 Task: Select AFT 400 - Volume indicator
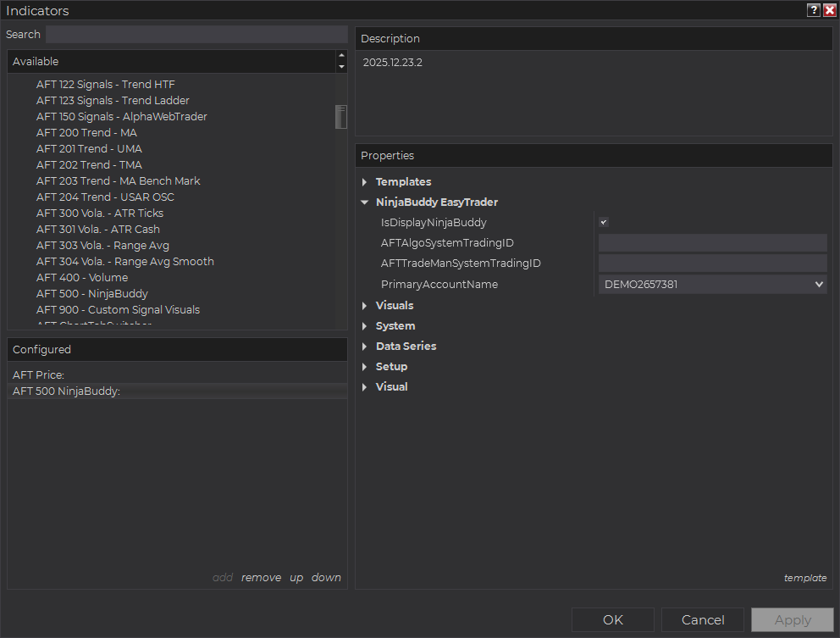coord(82,277)
